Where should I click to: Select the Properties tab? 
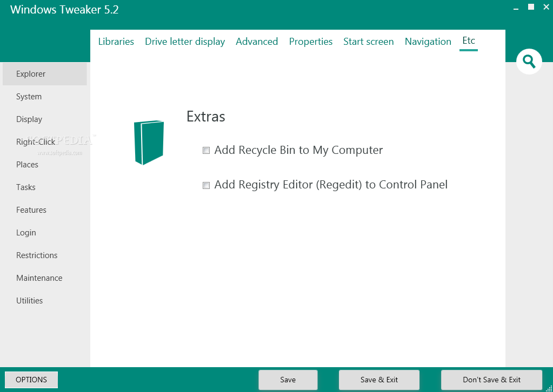coord(311,42)
